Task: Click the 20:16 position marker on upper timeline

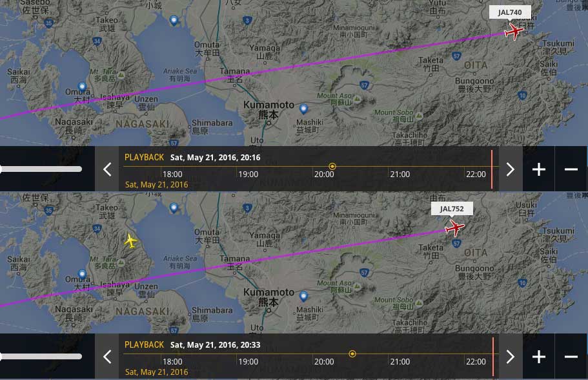Action: (x=332, y=166)
